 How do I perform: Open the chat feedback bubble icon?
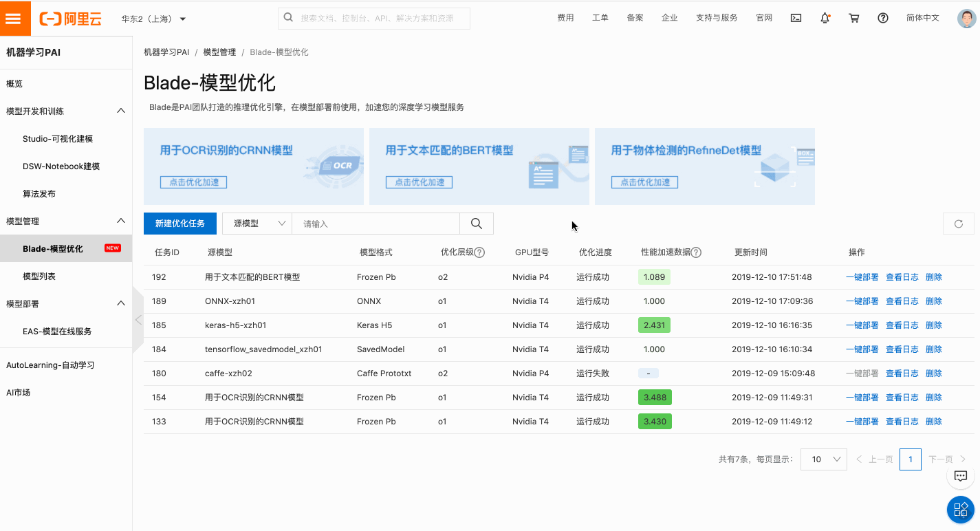tap(961, 476)
